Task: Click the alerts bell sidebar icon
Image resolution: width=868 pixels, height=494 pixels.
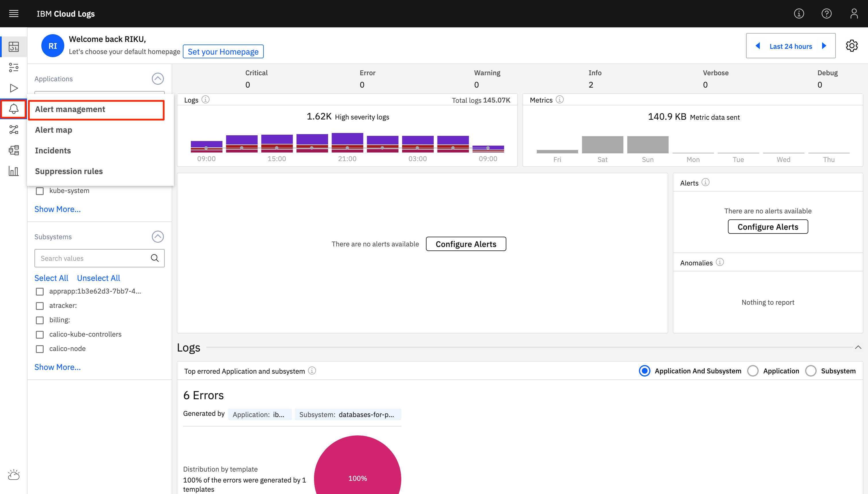Action: [13, 109]
